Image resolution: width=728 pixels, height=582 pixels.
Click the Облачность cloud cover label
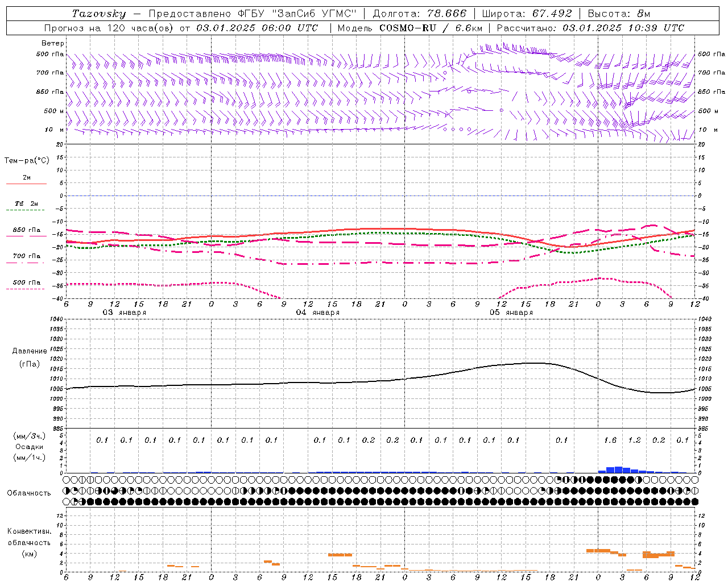tap(29, 493)
